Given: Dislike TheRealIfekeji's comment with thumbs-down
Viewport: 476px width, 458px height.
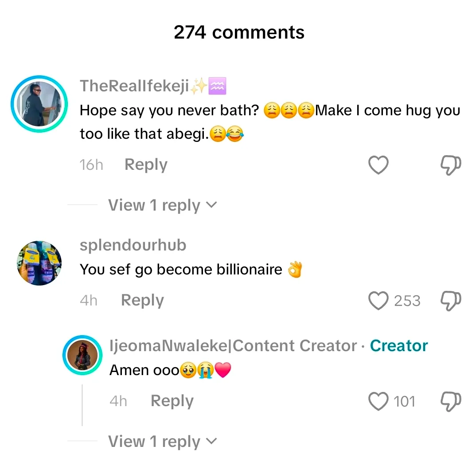Looking at the screenshot, I should 451,165.
